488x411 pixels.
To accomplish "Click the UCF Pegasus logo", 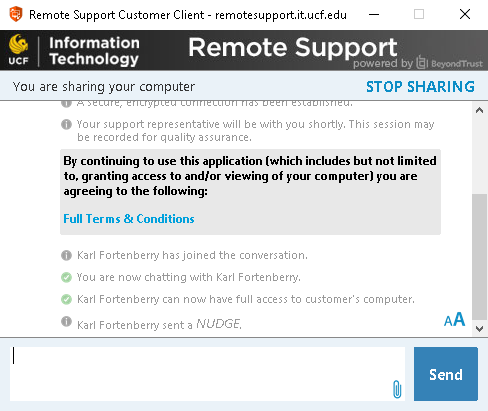I will 18,50.
